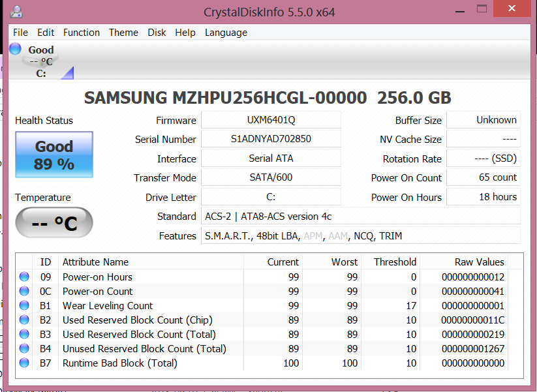Click the Attribute Name column header
Image resolution: width=537 pixels, height=392 pixels.
(x=95, y=262)
